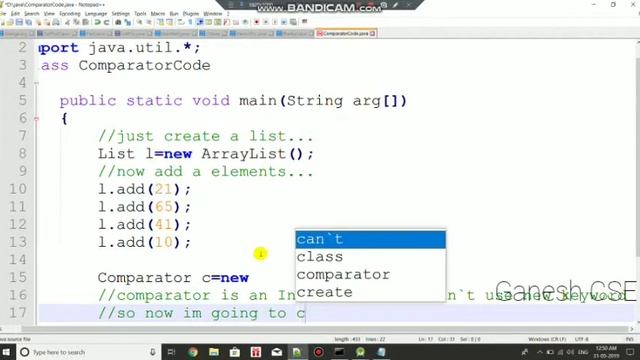The width and height of the screenshot is (640, 360).
Task: Open the Windows Start menu
Action: 7,352
